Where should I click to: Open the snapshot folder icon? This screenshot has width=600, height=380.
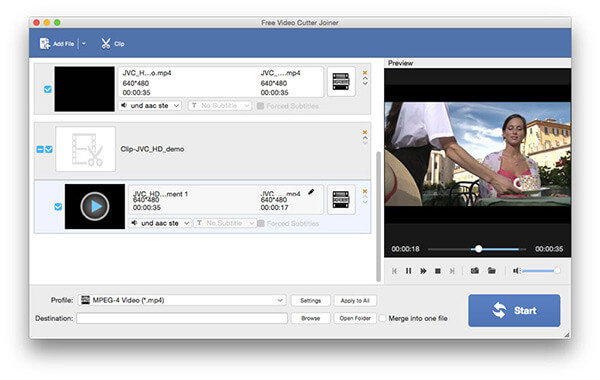(x=492, y=271)
